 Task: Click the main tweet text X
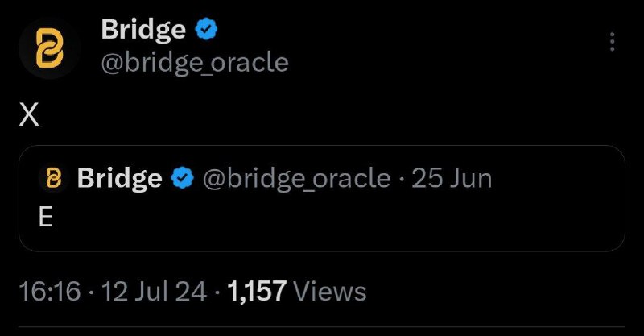[29, 114]
